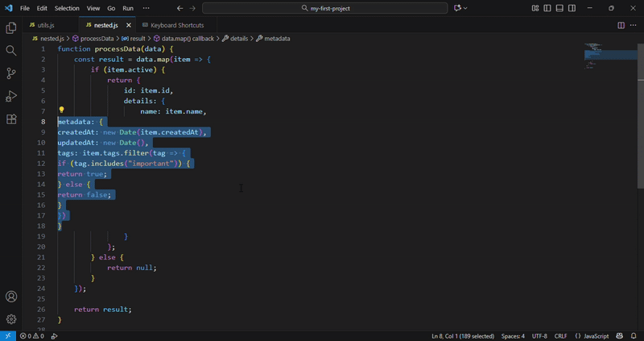Open the File menu
The width and height of the screenshot is (644, 341).
coord(25,8)
